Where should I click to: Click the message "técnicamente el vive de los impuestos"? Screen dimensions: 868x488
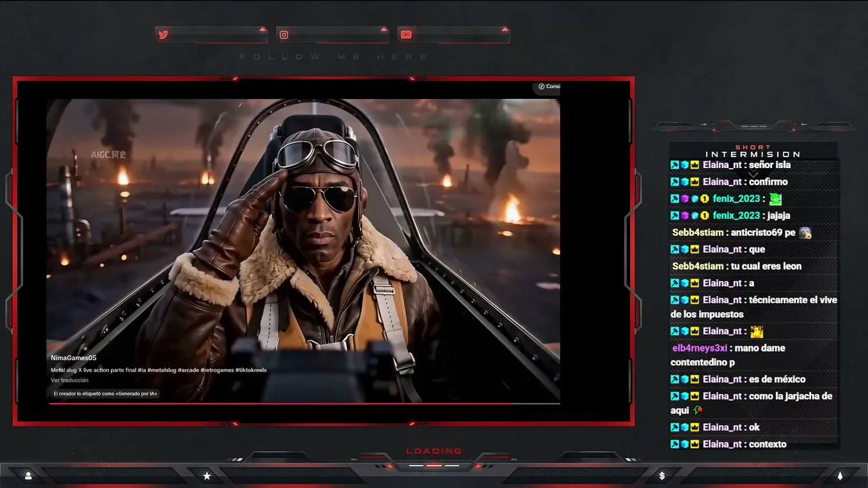pyautogui.click(x=754, y=307)
